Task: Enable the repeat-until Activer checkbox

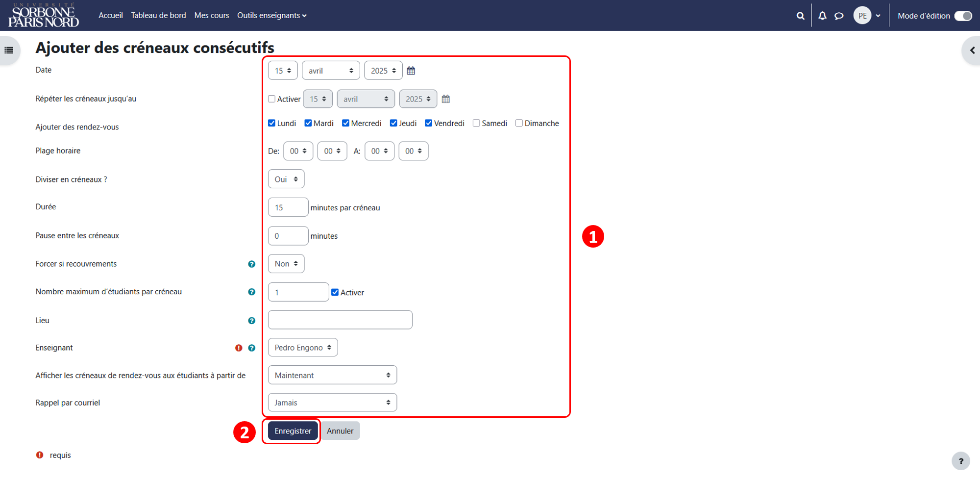Action: click(271, 99)
